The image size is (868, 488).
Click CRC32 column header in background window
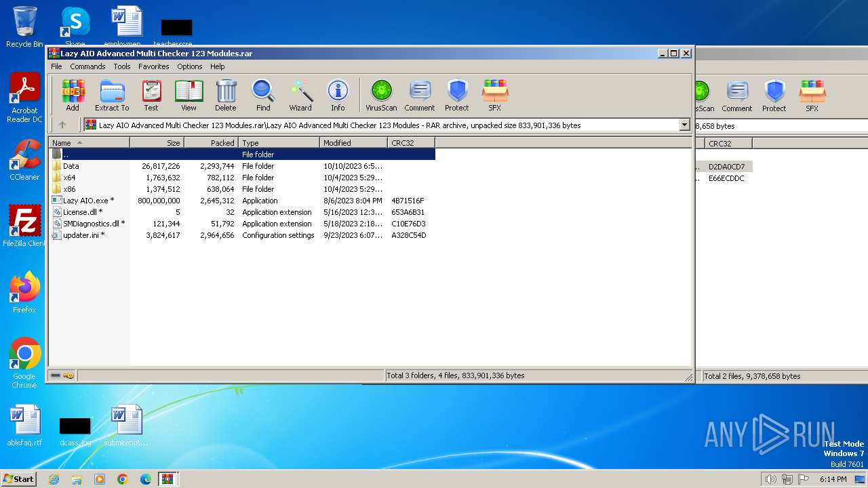point(728,144)
